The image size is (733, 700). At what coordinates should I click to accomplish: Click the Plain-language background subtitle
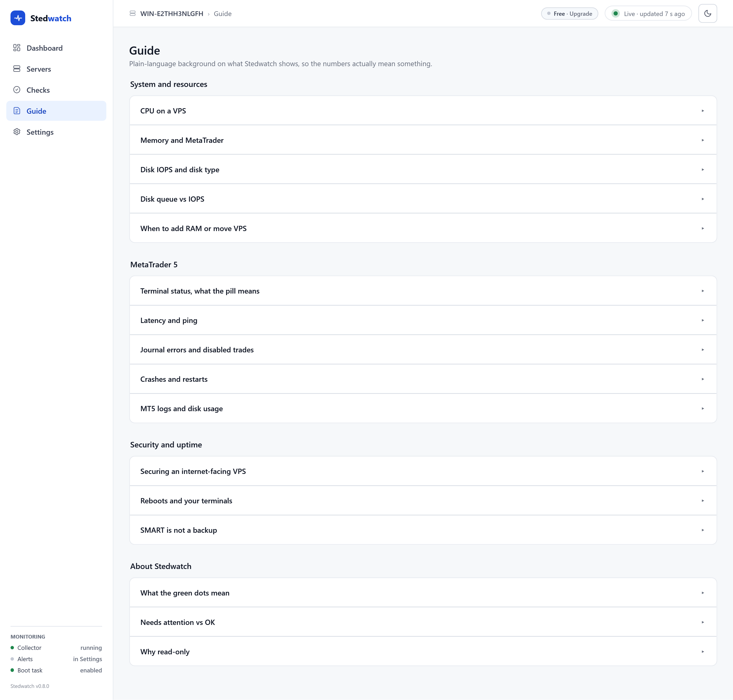coord(280,64)
